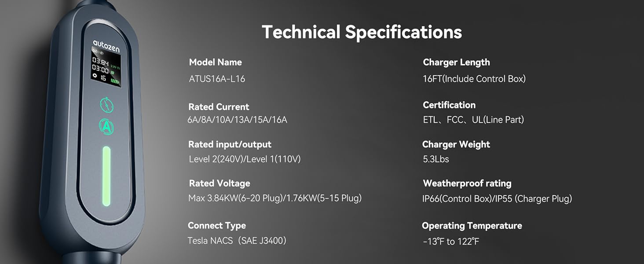
Task: Click the charger LCD display screen
Action: pyautogui.click(x=106, y=67)
